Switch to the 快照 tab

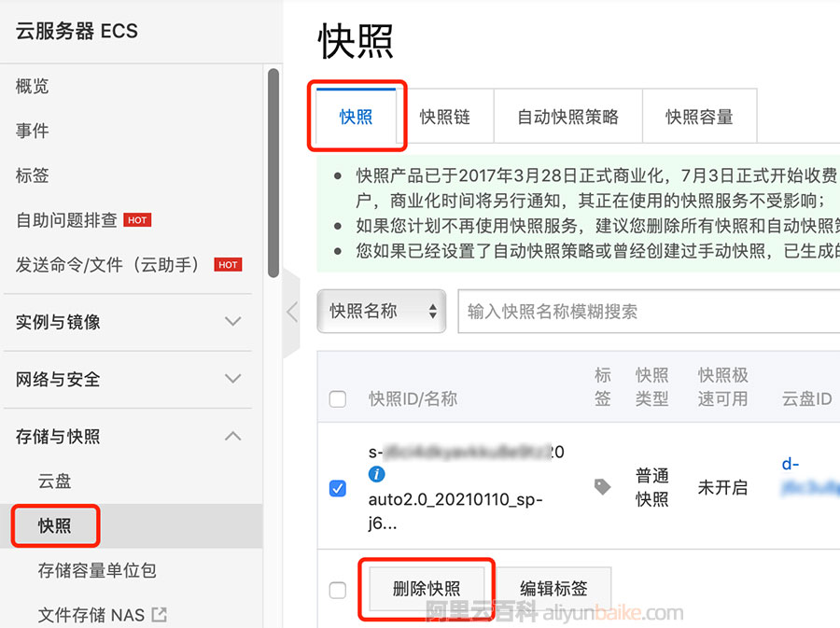point(356,117)
